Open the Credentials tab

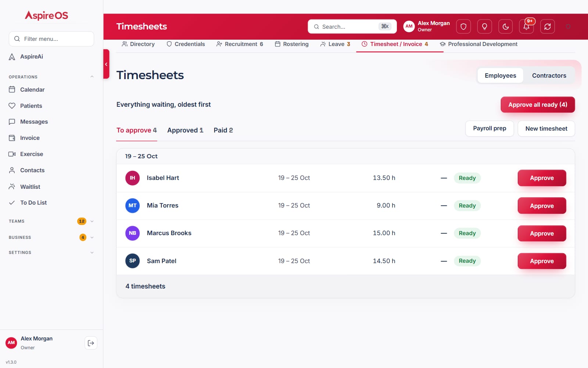pyautogui.click(x=186, y=44)
